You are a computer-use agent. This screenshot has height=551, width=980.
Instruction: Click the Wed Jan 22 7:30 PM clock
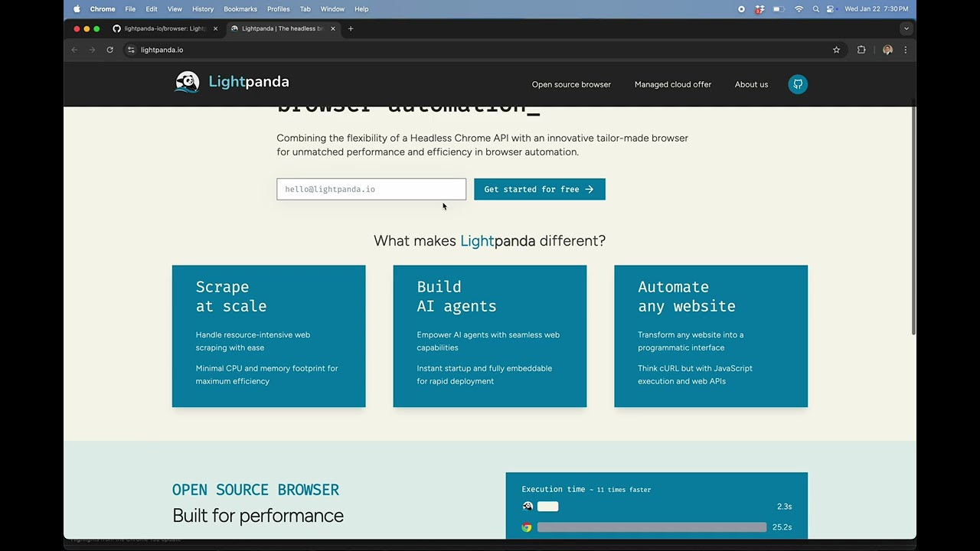(876, 9)
